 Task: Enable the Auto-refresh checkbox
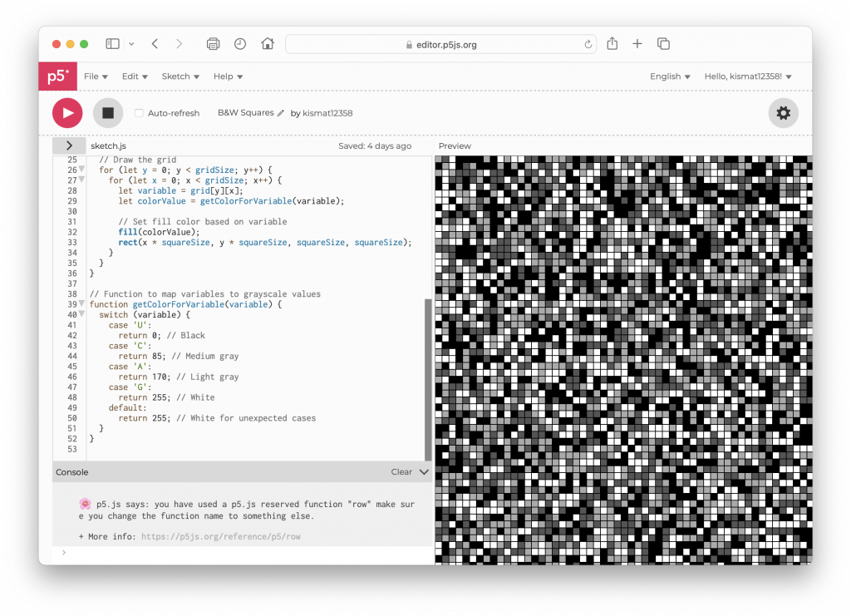[139, 113]
